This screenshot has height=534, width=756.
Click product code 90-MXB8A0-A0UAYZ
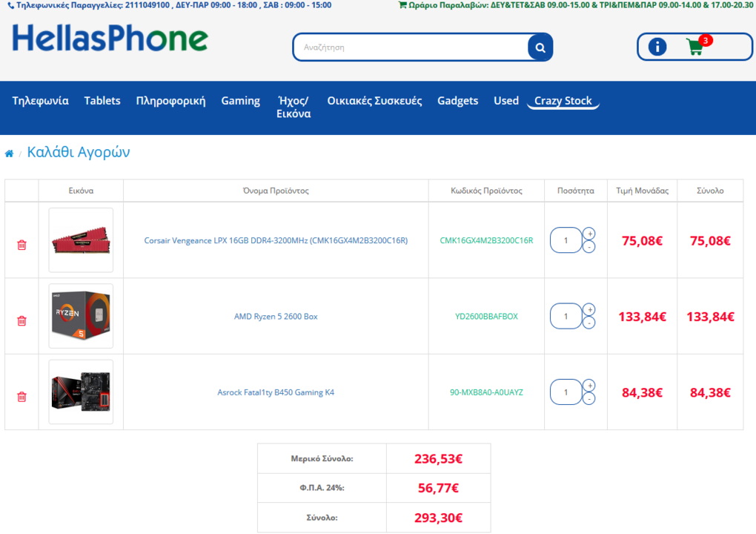[486, 392]
